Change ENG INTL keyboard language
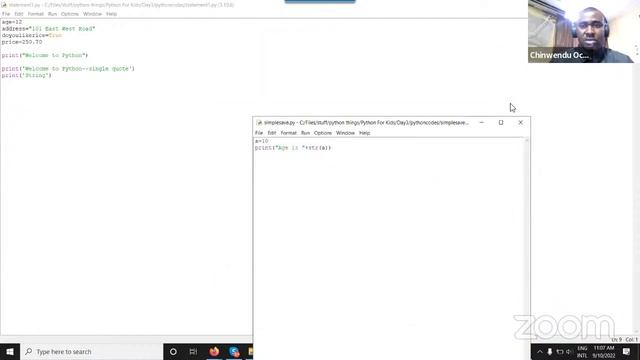This screenshot has height=360, width=640. 582,352
